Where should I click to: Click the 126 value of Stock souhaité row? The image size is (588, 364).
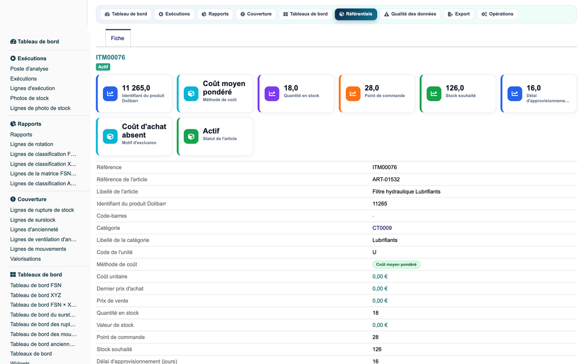coord(377,349)
